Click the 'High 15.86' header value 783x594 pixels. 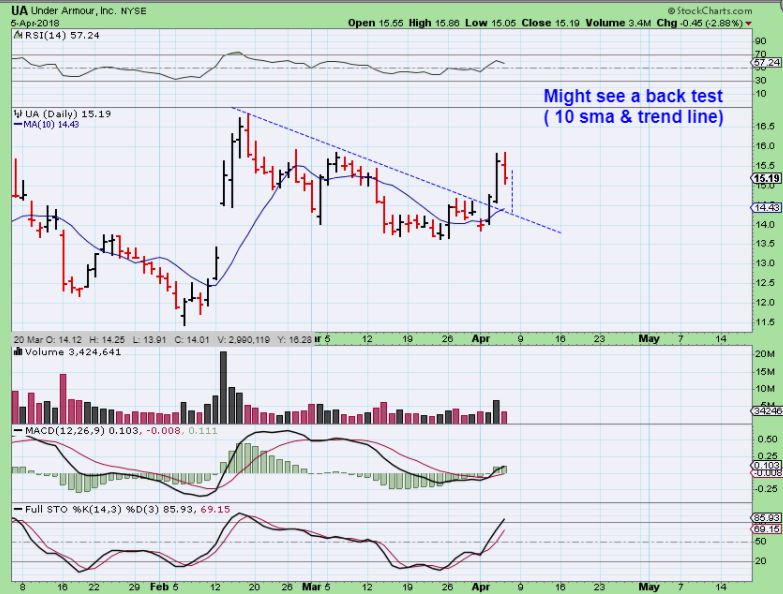434,23
